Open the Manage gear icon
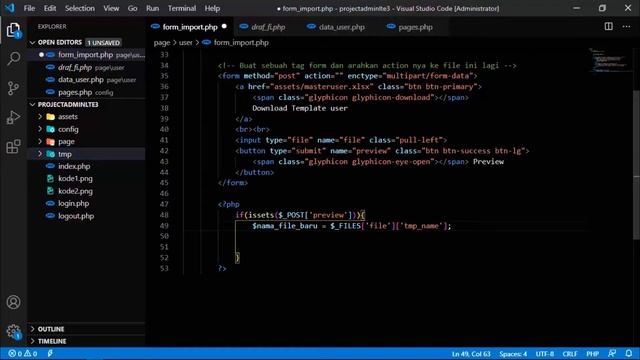The height and width of the screenshot is (360, 640). tap(13, 331)
